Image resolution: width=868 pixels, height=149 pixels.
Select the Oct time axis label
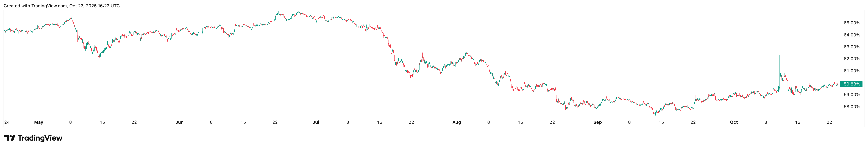pos(734,122)
